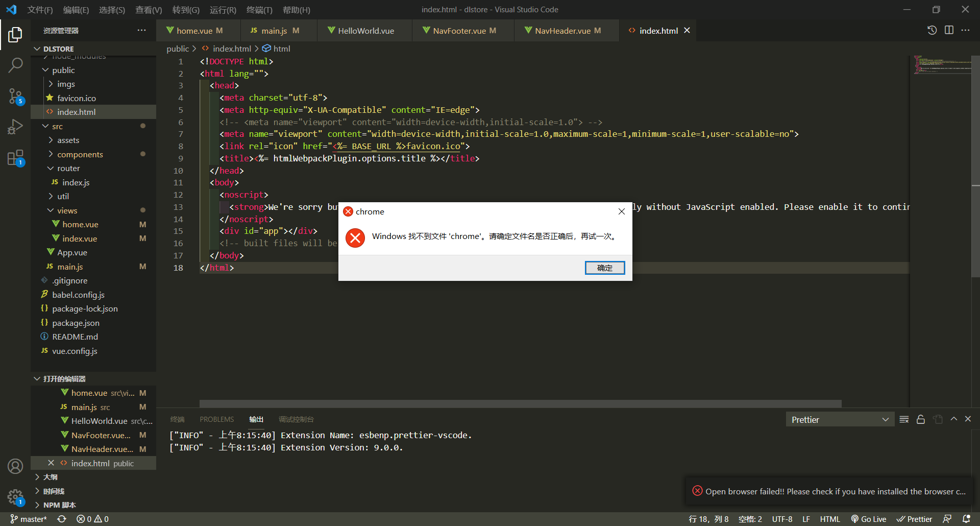
Task: Close index.html in Open Editors list
Action: click(x=51, y=463)
